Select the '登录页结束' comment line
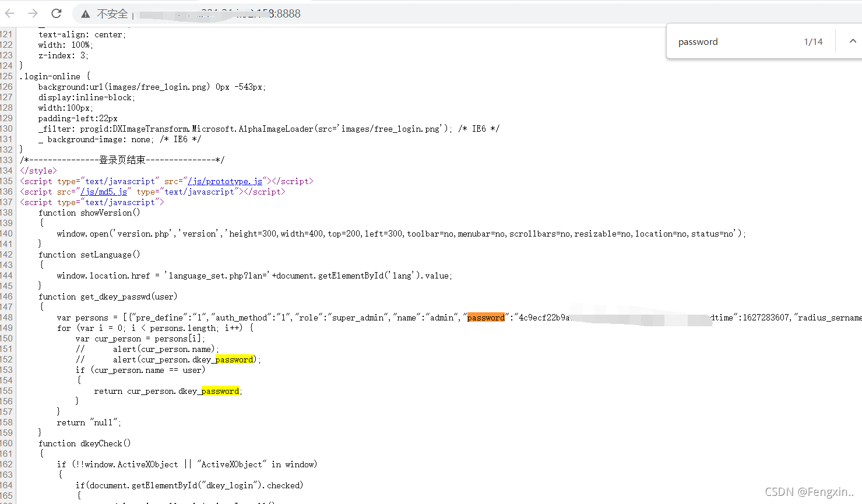 point(122,160)
